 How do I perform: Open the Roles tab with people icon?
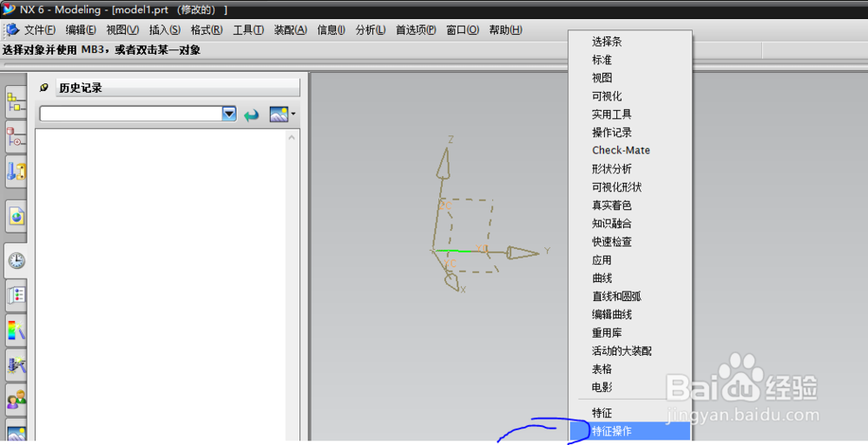click(x=16, y=399)
